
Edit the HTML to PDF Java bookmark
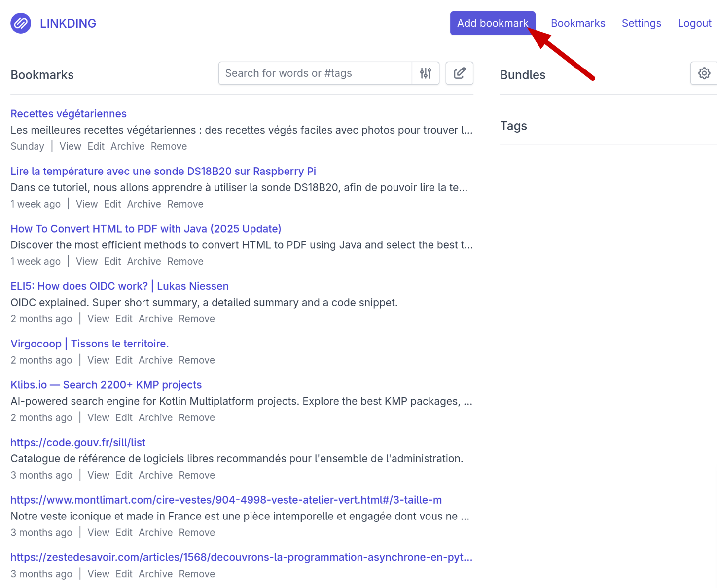coord(112,262)
